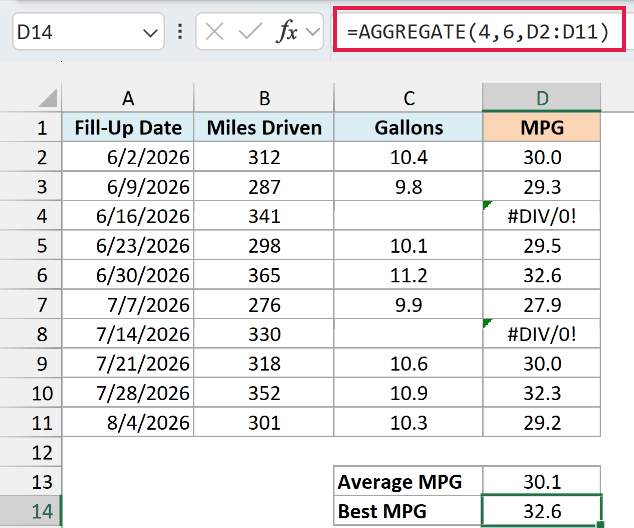Select miles cell 341

[x=264, y=216]
